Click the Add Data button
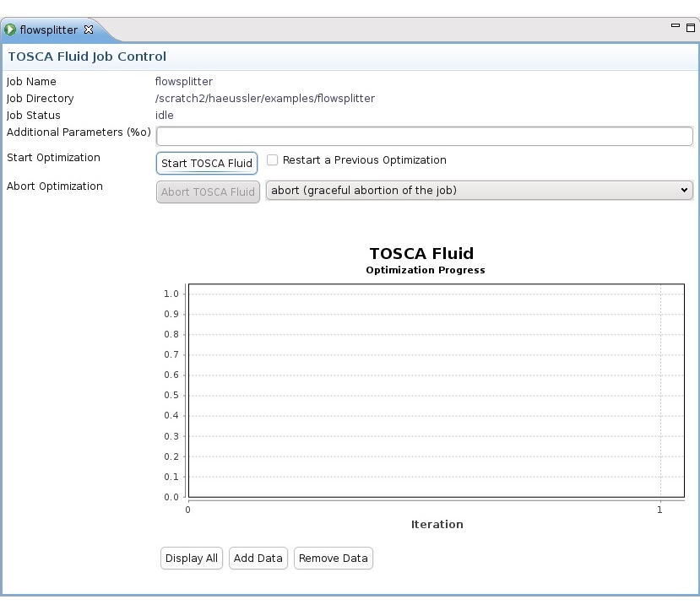 [258, 559]
